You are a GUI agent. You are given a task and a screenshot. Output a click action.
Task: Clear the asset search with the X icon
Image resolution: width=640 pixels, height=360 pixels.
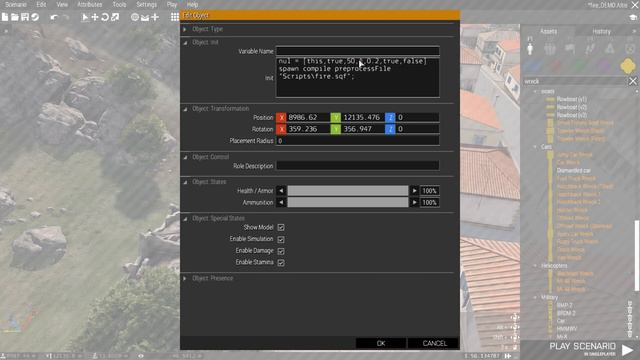(633, 81)
